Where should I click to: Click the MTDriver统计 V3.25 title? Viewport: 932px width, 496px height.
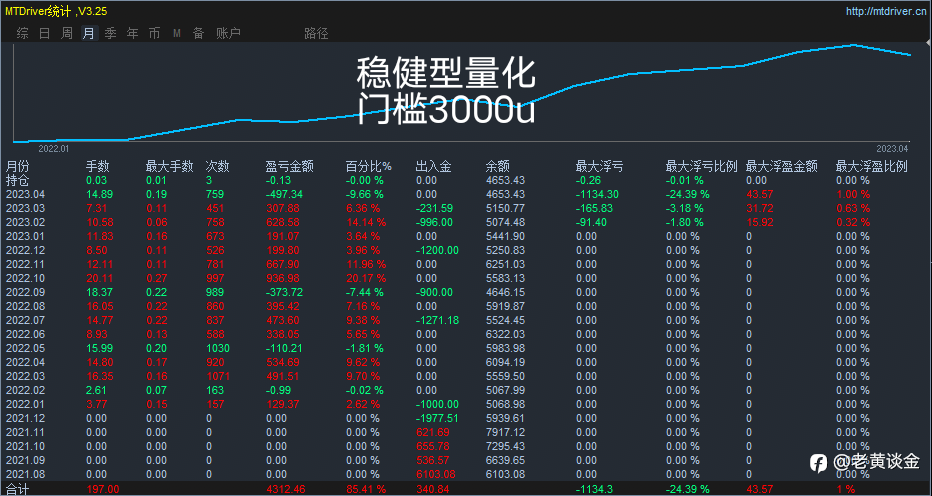point(56,11)
